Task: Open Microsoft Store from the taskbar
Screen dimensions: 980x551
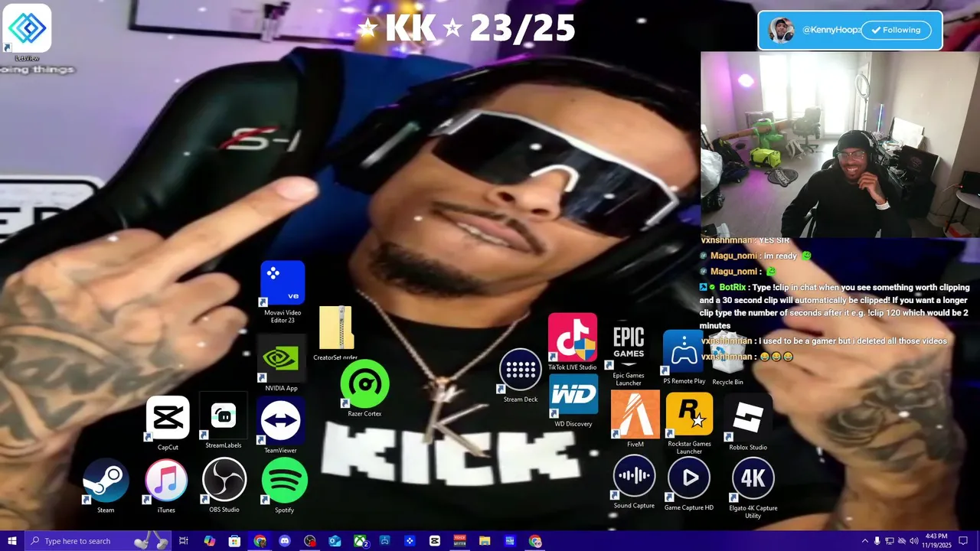Action: (x=234, y=541)
